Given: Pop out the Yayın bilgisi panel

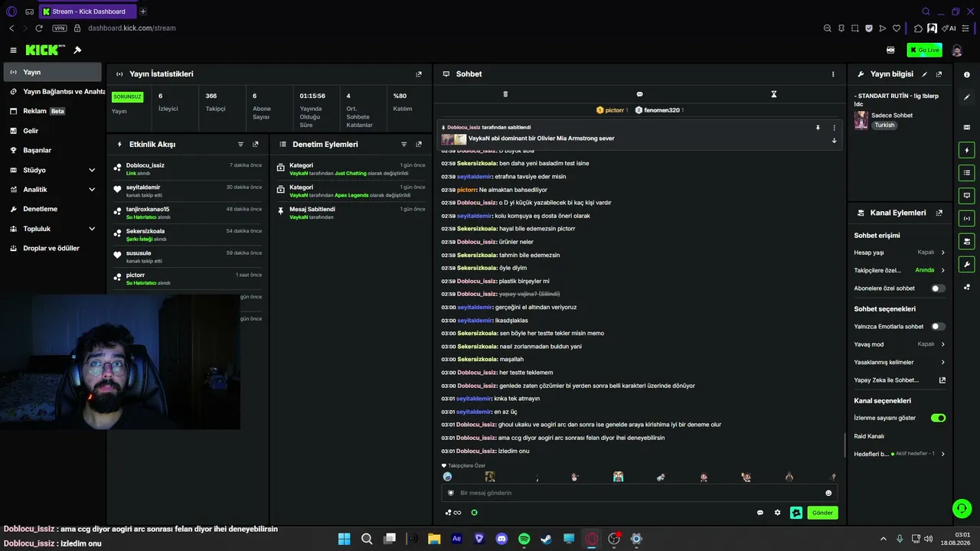Looking at the screenshot, I should click(x=939, y=74).
